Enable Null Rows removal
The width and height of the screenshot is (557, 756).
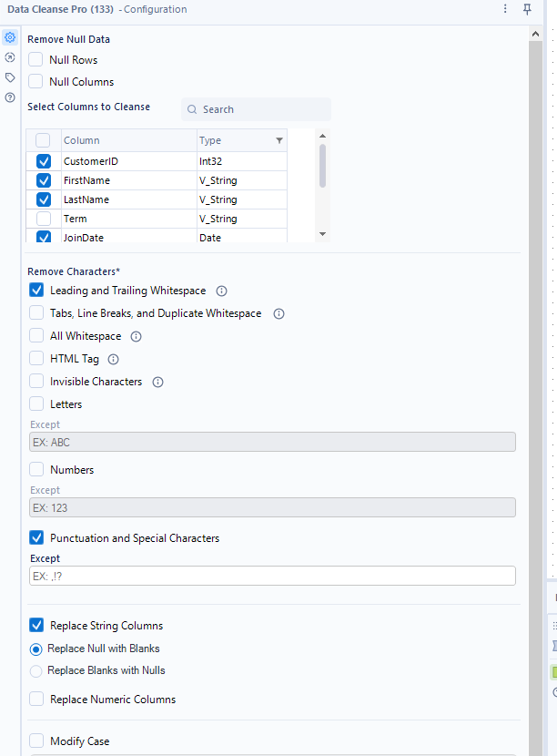(x=35, y=60)
